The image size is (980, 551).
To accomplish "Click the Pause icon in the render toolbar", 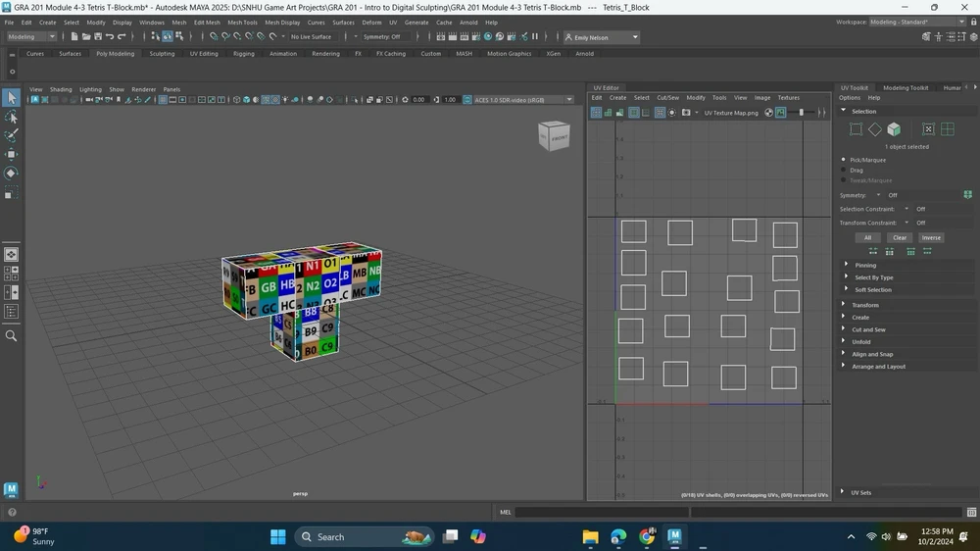I will click(535, 37).
